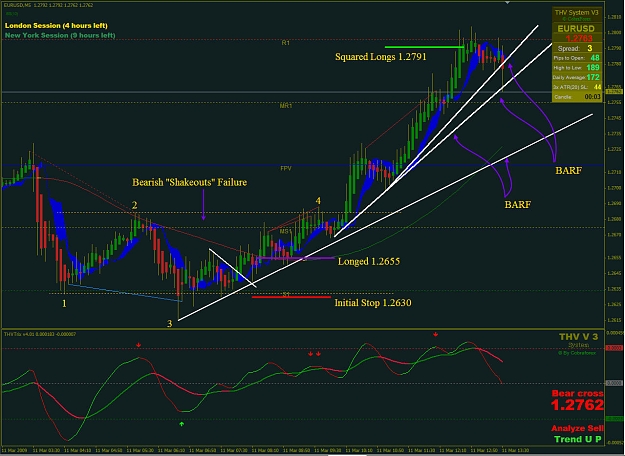Select the Longed 1.2655 annotation

point(369,261)
